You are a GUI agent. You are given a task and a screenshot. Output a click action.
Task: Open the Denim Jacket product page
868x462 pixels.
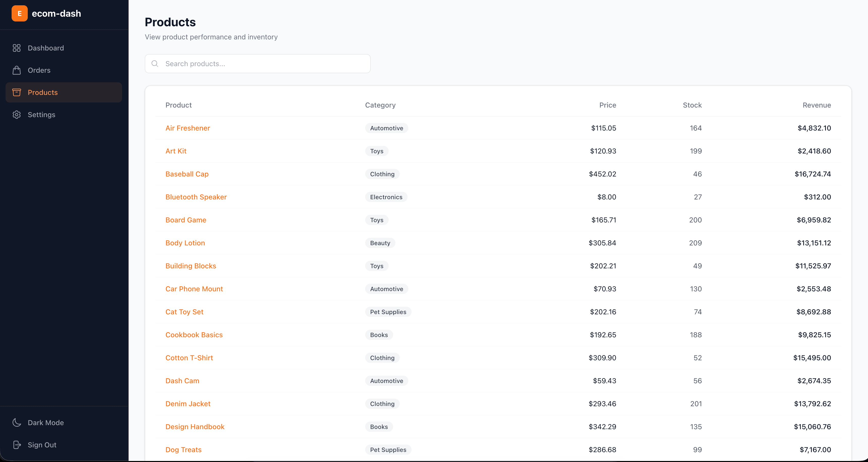click(188, 404)
